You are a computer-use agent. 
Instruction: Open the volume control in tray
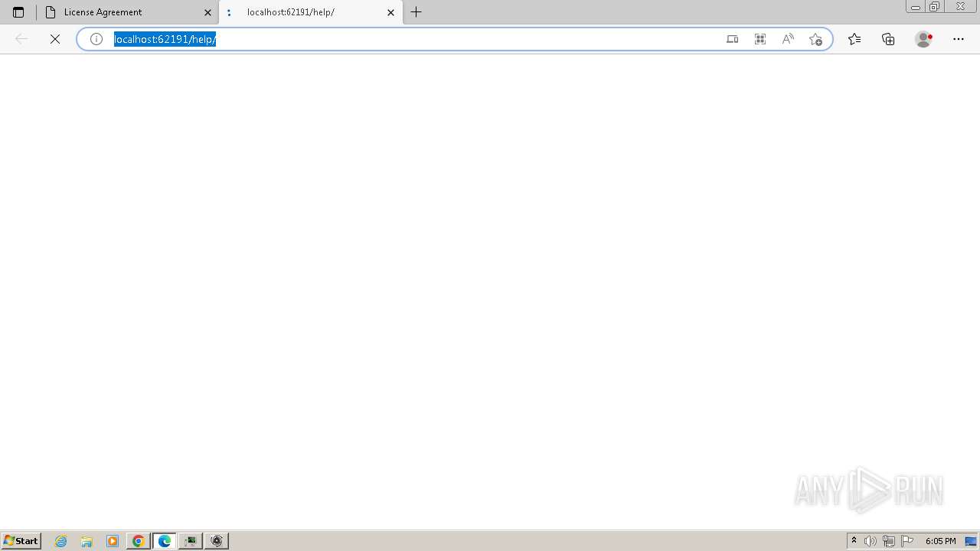tap(871, 541)
